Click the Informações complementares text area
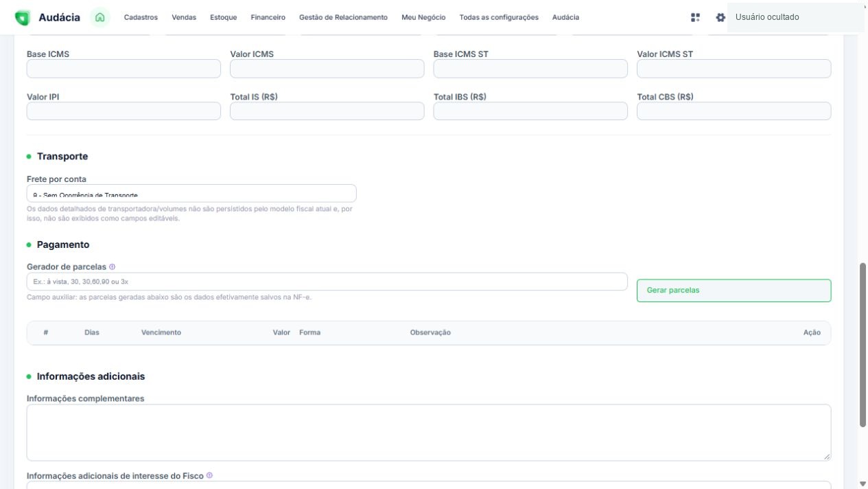 coord(429,433)
